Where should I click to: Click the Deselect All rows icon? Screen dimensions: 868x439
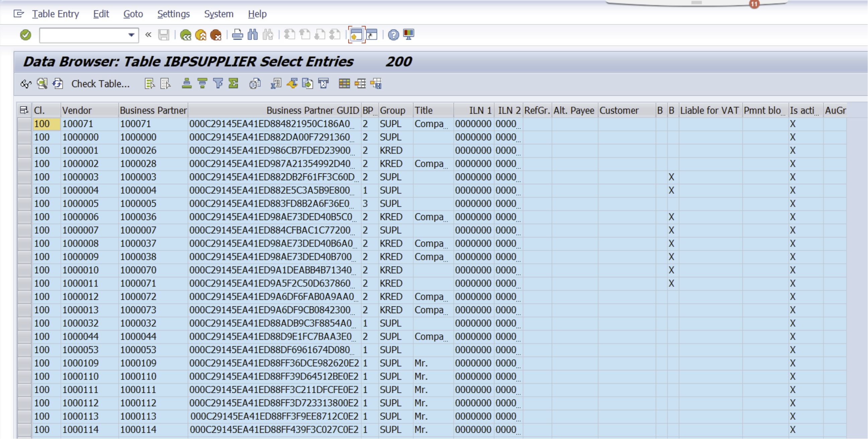165,84
